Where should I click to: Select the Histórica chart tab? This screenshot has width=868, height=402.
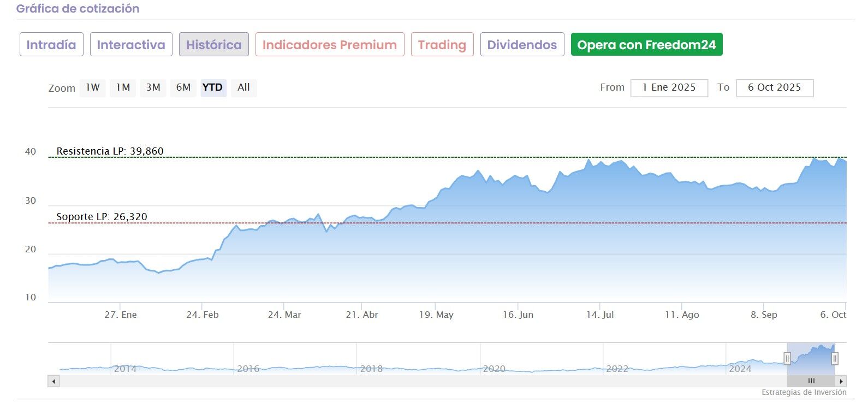pyautogui.click(x=213, y=45)
